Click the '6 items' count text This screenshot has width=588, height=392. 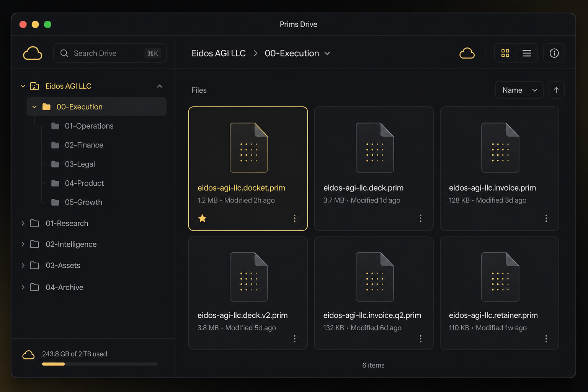point(373,365)
